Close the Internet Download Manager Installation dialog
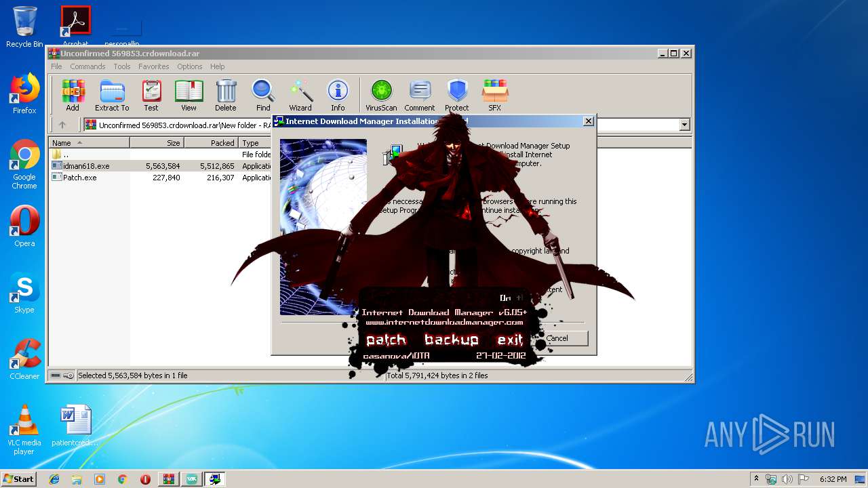 point(588,121)
